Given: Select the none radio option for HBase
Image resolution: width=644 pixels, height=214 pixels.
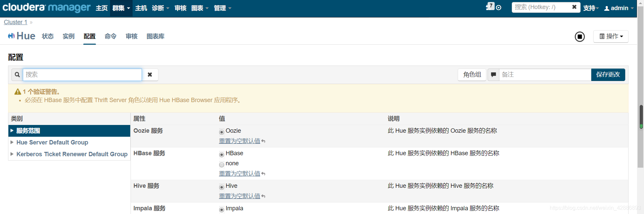Looking at the screenshot, I should point(221,165).
